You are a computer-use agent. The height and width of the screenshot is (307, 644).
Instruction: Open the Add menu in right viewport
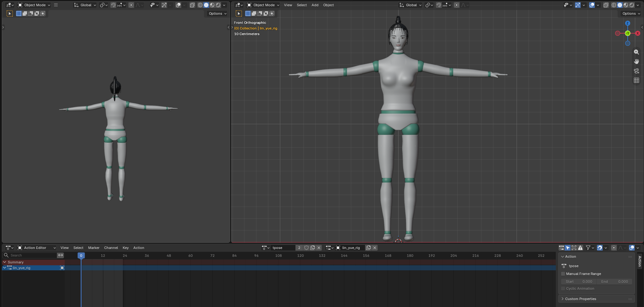[x=315, y=5]
